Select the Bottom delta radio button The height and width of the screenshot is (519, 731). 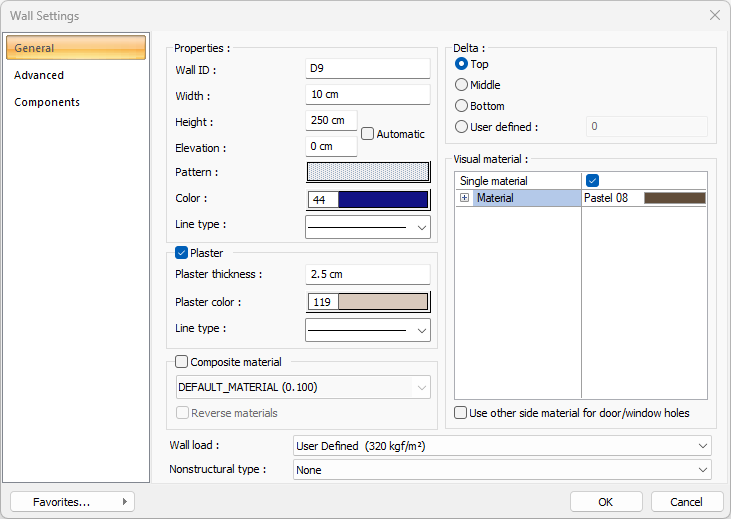[461, 106]
